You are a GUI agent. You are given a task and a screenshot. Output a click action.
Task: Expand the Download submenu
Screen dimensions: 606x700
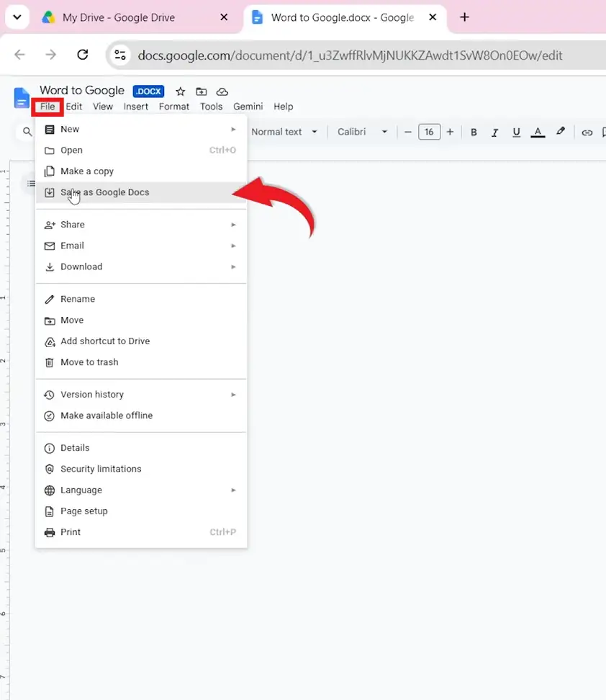pos(141,266)
